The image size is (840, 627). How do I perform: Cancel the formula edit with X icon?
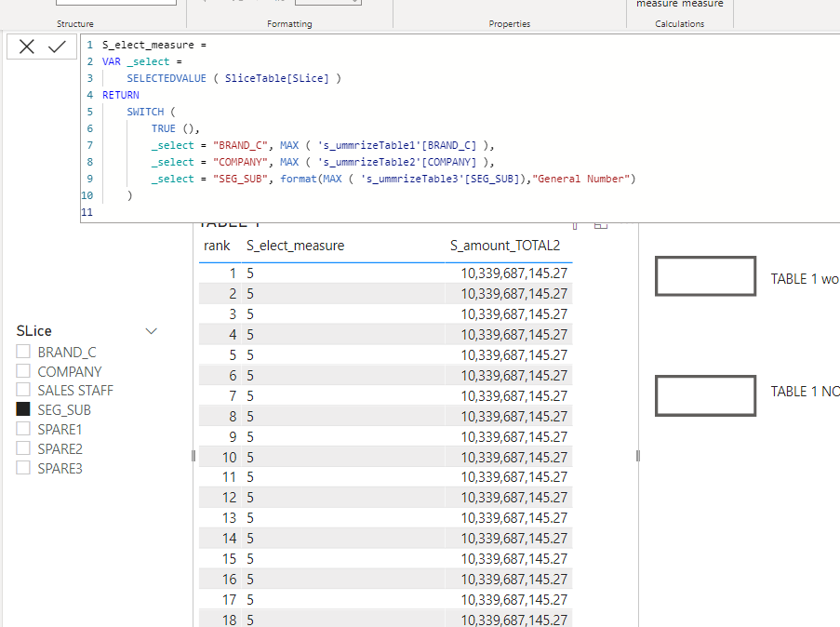click(x=27, y=47)
